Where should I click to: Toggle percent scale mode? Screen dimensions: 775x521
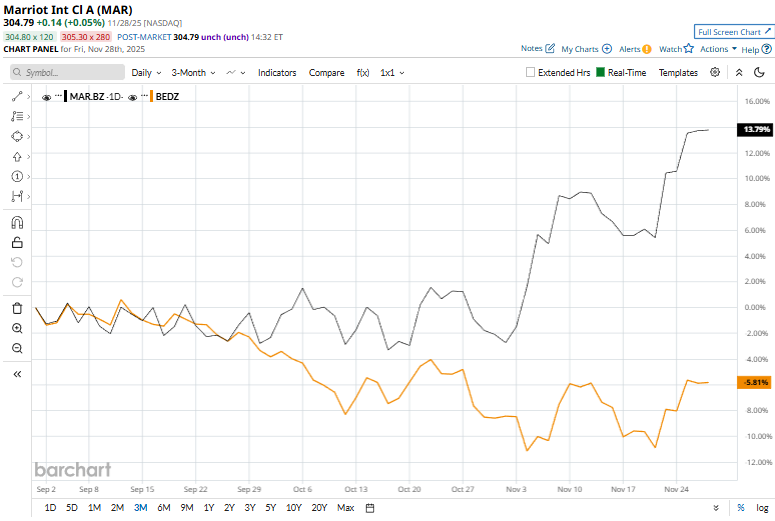pos(741,508)
